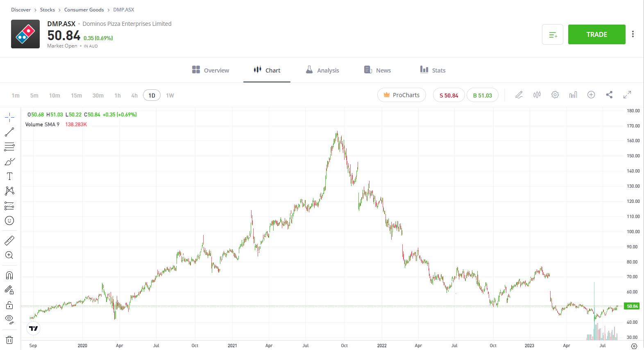Viewport: 644px width, 350px height.
Task: Select the 1h timeframe
Action: [x=118, y=95]
